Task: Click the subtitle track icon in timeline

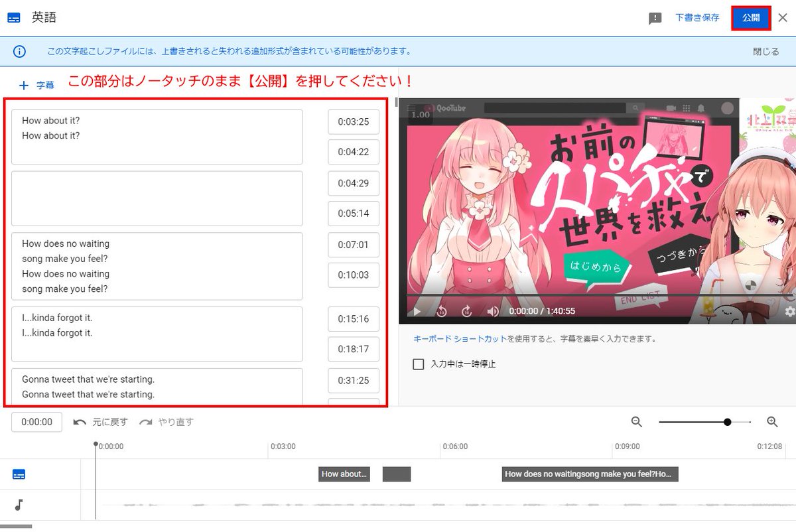Action: [x=19, y=474]
